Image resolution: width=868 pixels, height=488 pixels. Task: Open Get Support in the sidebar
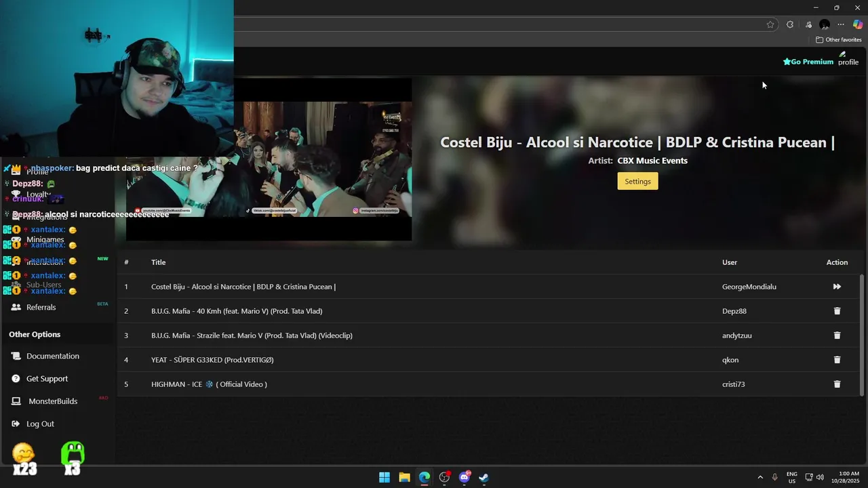[47, 379]
